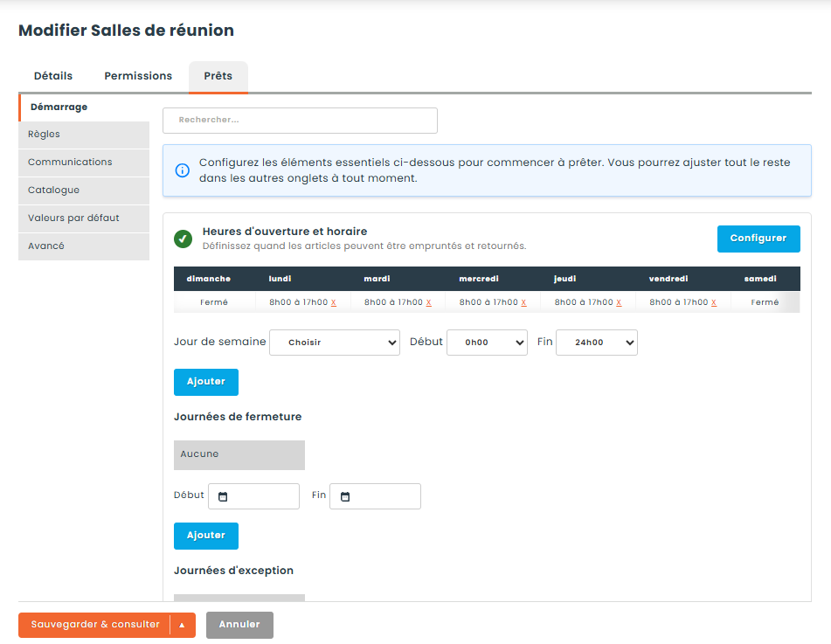Image resolution: width=831 pixels, height=644 pixels.
Task: Remove mardi opening hours with x
Action: pos(428,302)
